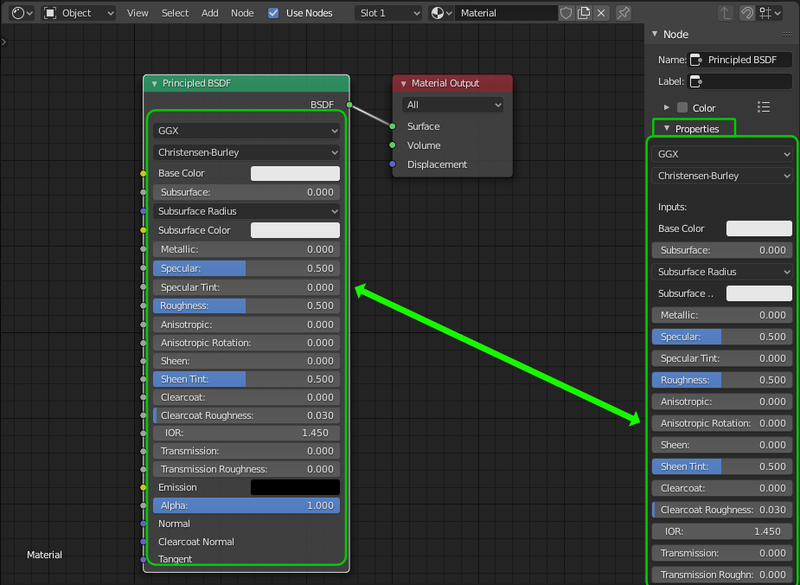Screen dimensions: 800x585
Task: Click the Displacement input socket
Action: coord(392,164)
